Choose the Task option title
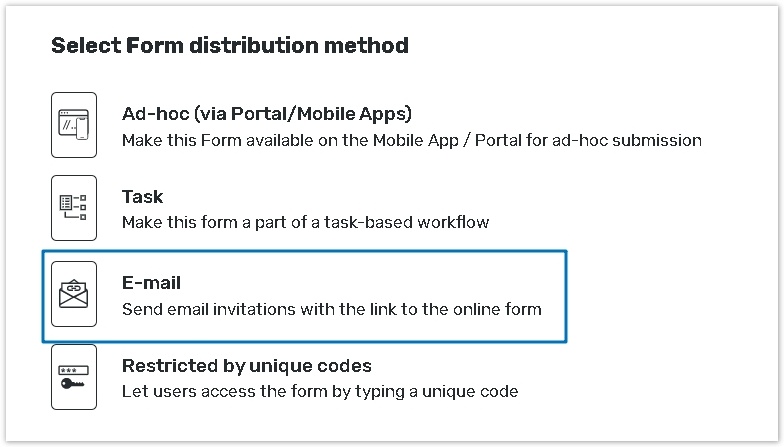The image size is (784, 447). click(142, 197)
